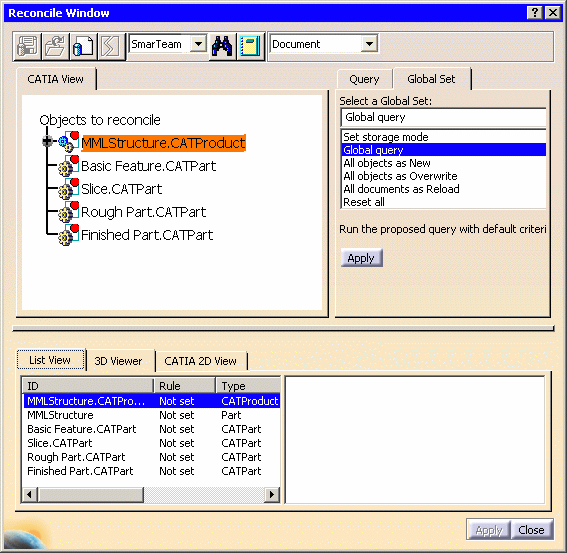The image size is (567, 553).
Task: Click the open folder toolbar icon
Action: pos(55,46)
